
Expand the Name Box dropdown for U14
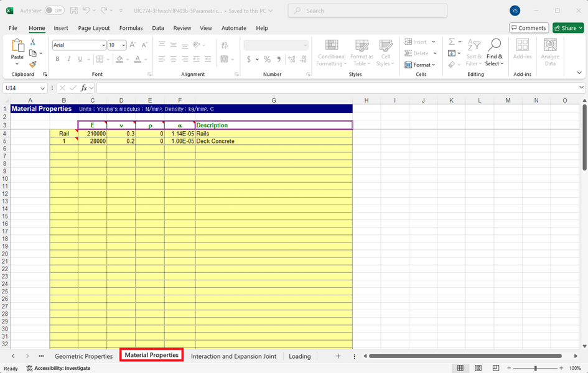[x=43, y=88]
